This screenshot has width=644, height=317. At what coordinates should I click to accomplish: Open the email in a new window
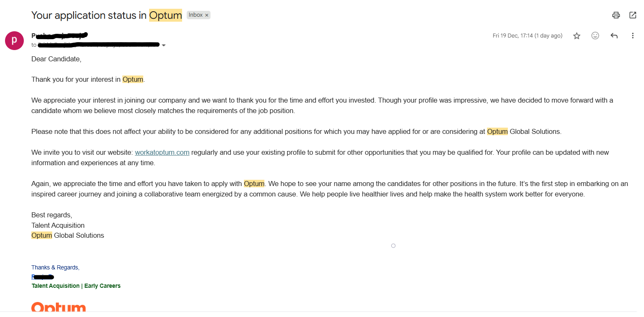(x=633, y=15)
